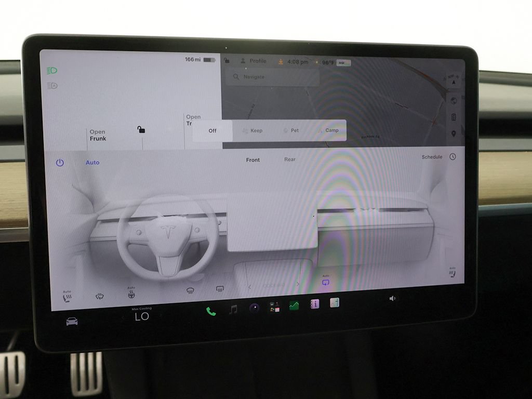Tap the Navigate search field
This screenshot has height=399, width=532.
point(272,77)
